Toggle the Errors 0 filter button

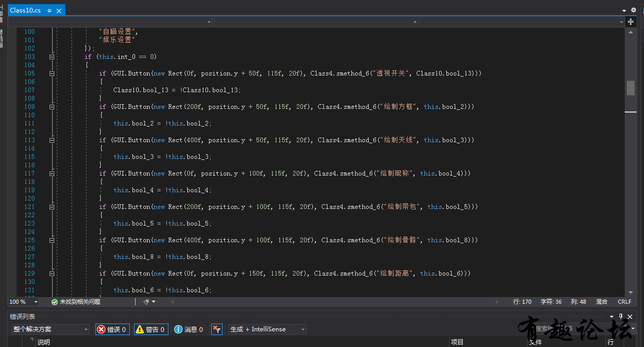tap(112, 329)
